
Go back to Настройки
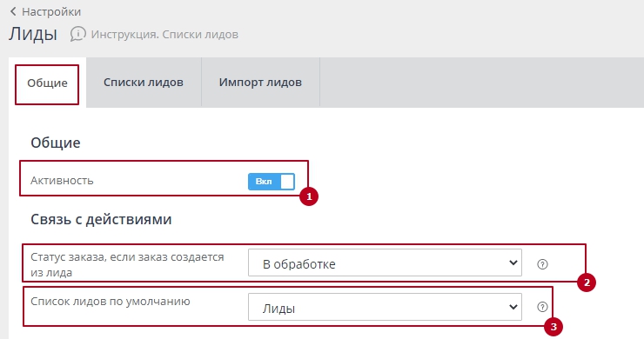(x=51, y=11)
